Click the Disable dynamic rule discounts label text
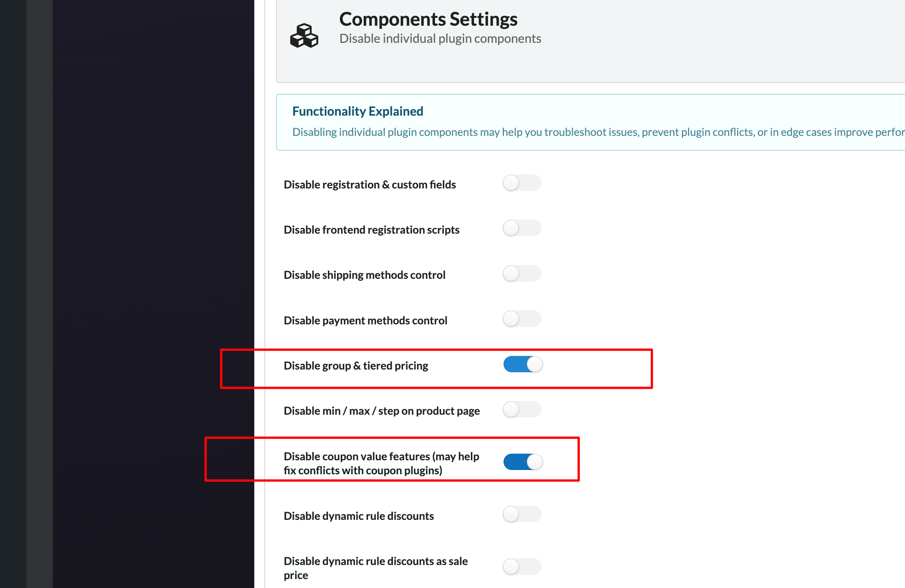Screen dimensions: 905x588 tap(358, 516)
